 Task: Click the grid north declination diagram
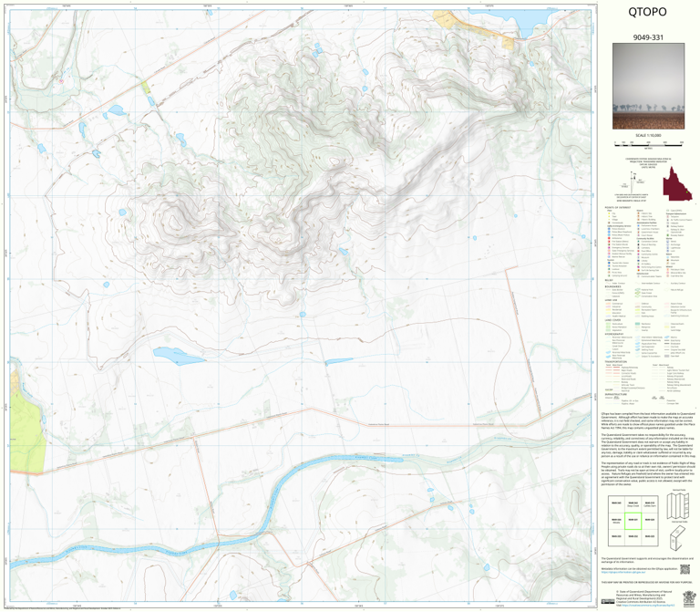click(633, 182)
